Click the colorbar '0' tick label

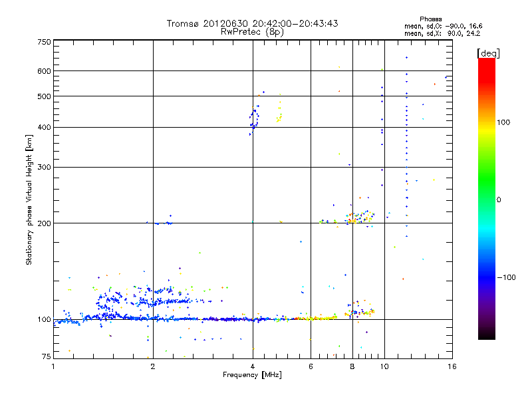(x=499, y=200)
